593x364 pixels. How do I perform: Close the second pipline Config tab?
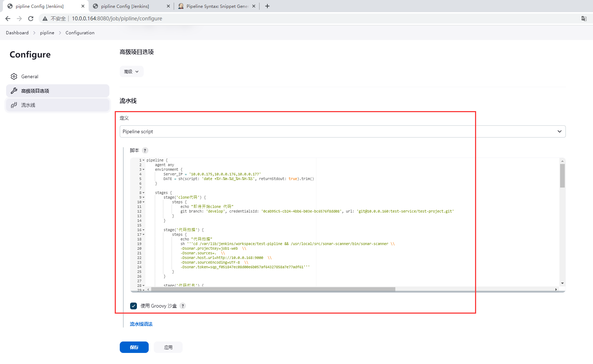coord(168,6)
